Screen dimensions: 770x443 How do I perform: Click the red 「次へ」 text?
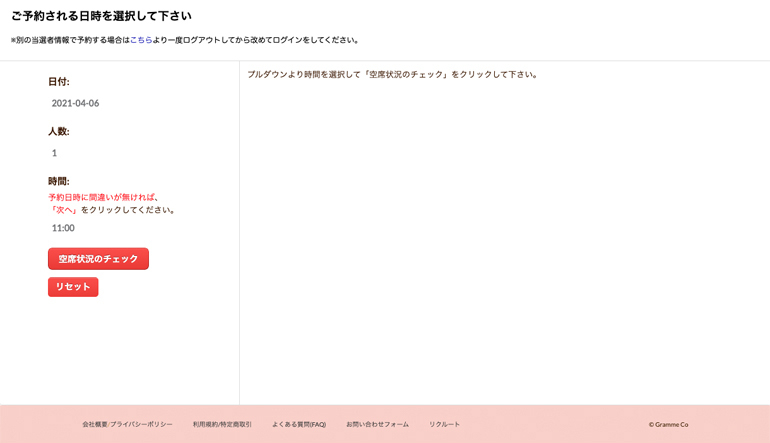click(x=63, y=210)
